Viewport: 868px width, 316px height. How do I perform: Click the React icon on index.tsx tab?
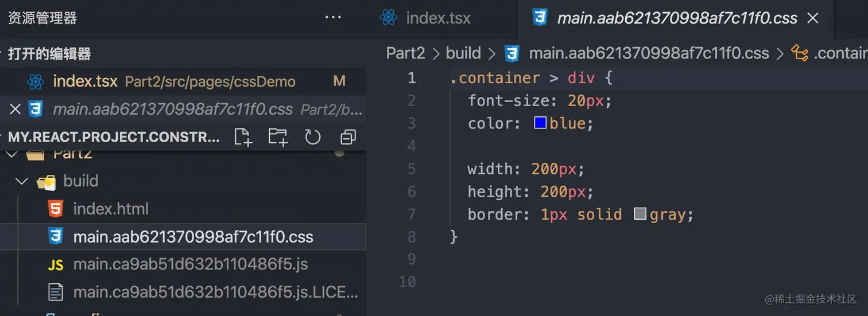coord(389,18)
